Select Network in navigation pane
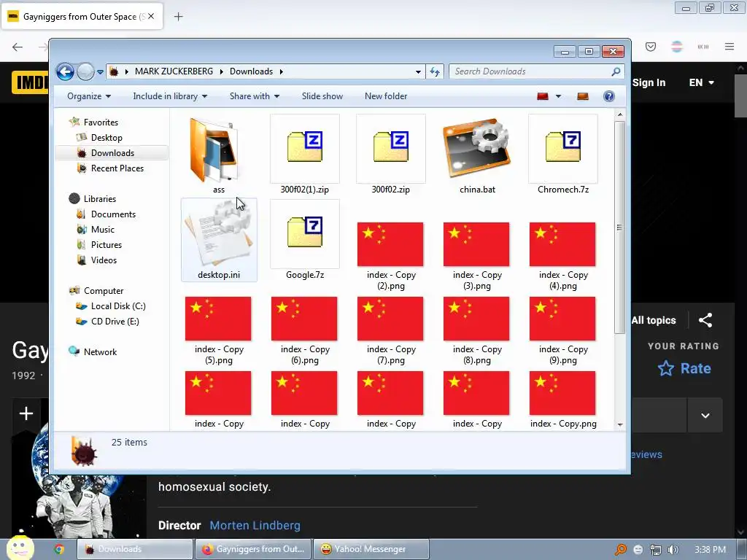Screen dimensions: 747x560 pos(100,352)
